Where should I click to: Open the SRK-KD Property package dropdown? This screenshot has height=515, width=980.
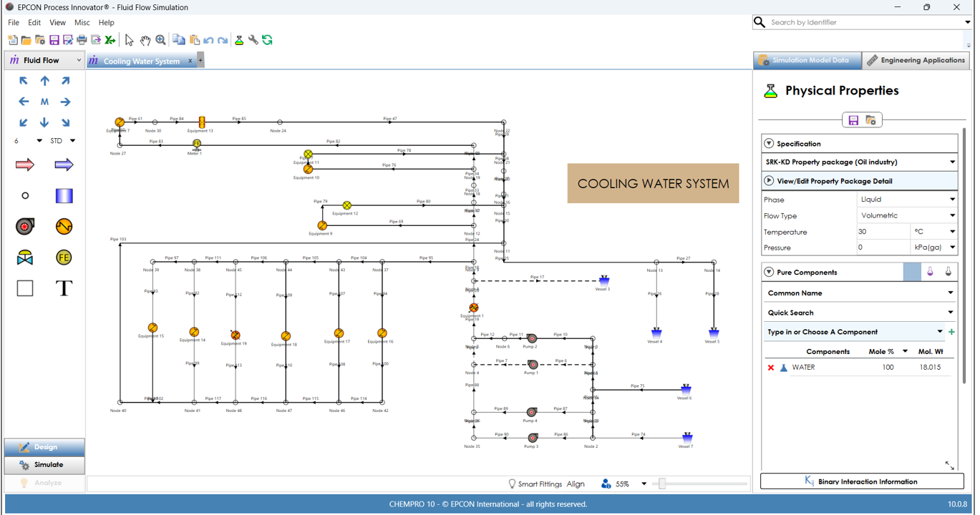tap(952, 162)
